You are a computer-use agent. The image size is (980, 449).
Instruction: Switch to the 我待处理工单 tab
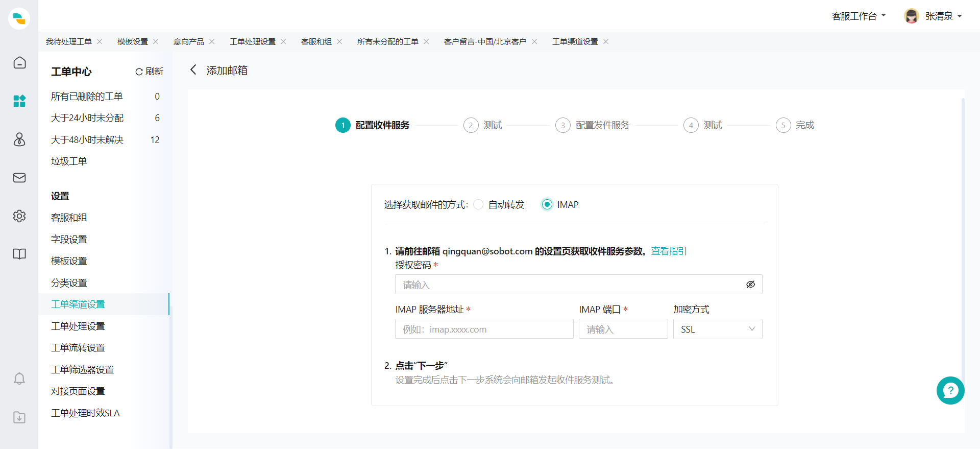pyautogui.click(x=69, y=41)
